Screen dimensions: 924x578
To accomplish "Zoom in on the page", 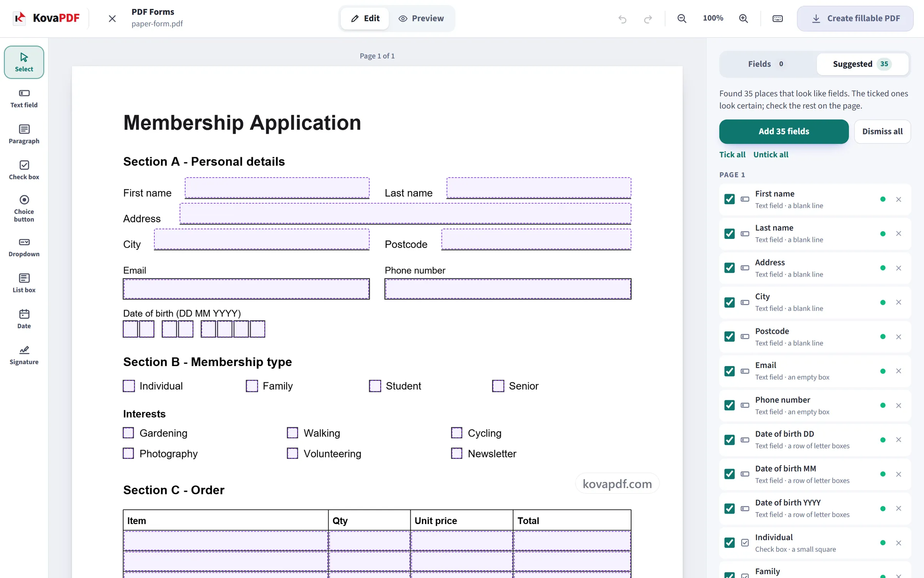I will [743, 18].
